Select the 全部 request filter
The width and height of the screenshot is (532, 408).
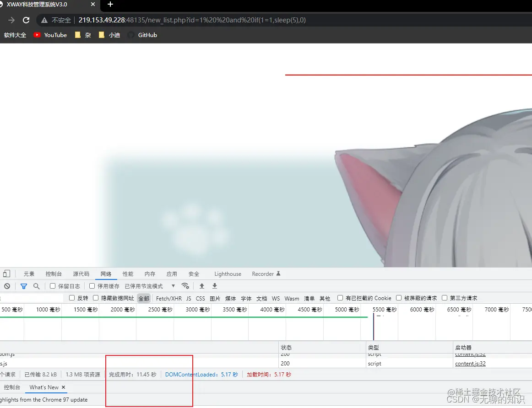click(x=144, y=298)
